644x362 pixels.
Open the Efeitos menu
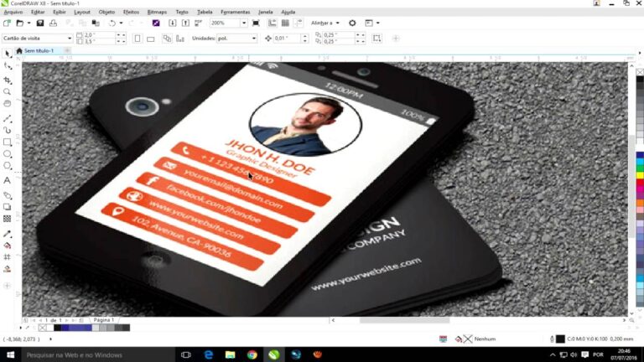131,12
